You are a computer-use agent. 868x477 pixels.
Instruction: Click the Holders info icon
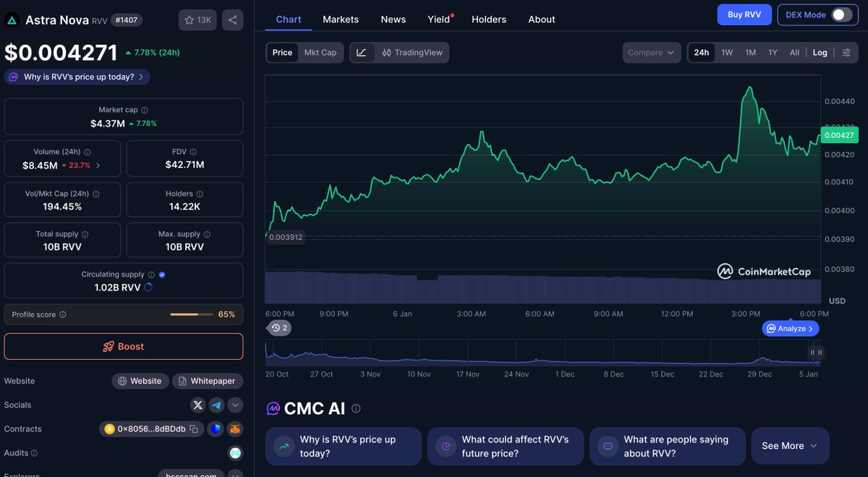point(200,194)
